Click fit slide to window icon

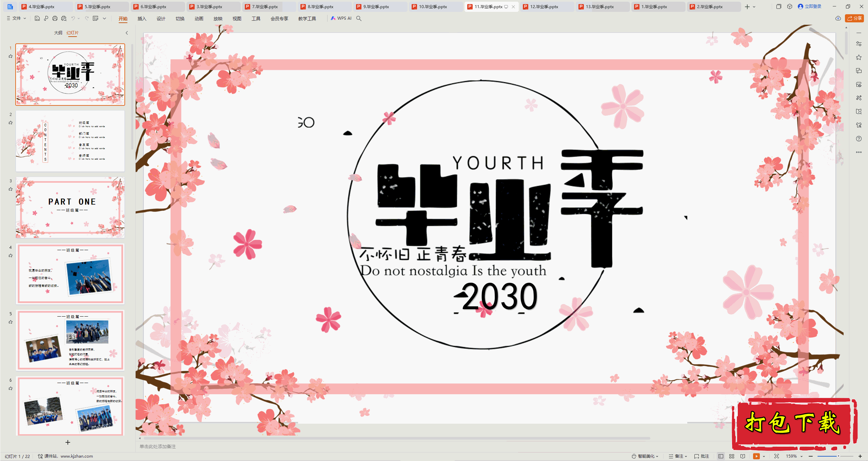(x=776, y=456)
